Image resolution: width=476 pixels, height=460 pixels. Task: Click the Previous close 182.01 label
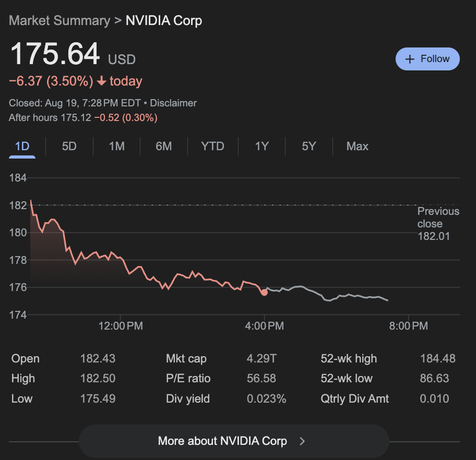tap(438, 224)
